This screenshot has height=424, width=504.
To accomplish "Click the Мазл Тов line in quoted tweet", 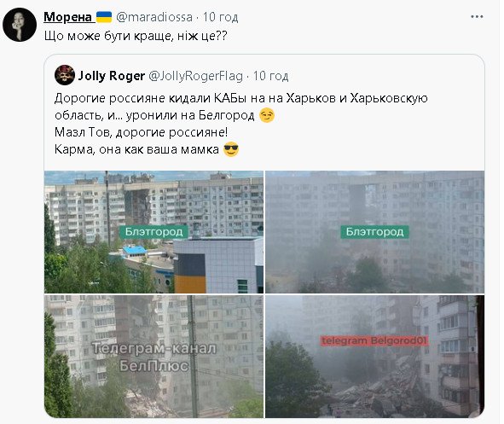I will click(141, 132).
